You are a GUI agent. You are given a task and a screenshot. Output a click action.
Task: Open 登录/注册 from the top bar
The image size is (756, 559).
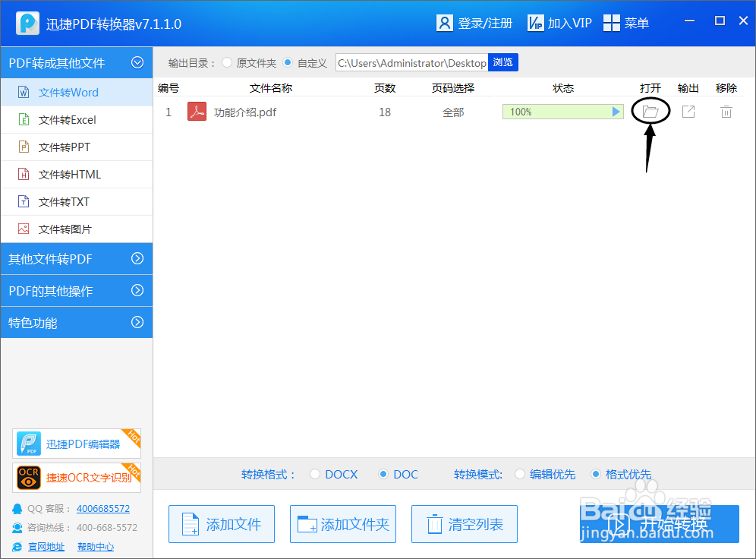pos(474,23)
